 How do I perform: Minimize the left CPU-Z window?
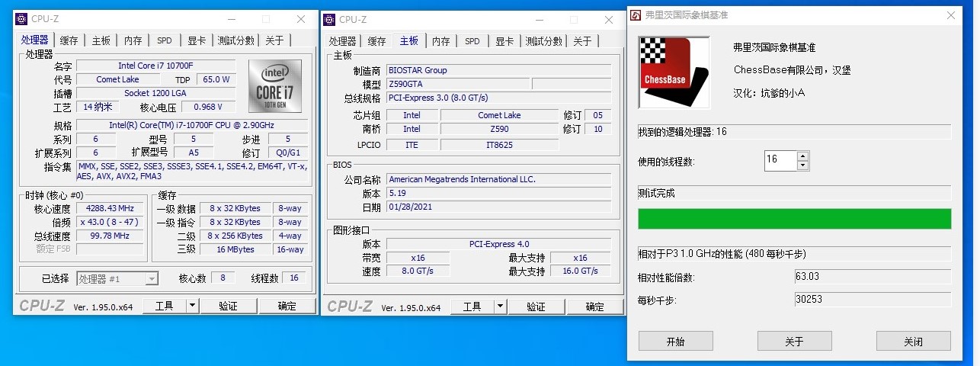(x=231, y=19)
